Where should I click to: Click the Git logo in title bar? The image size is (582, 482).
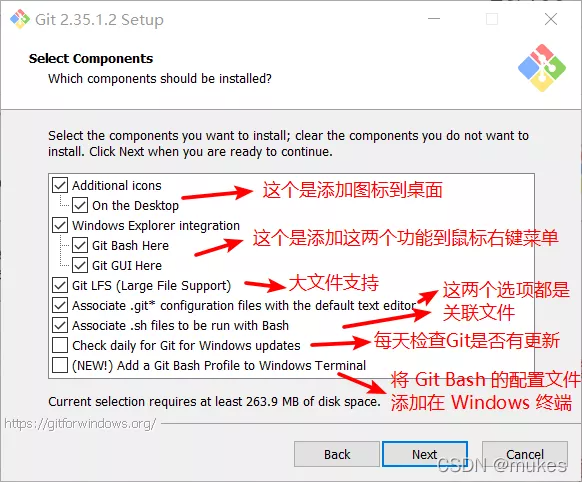tap(20, 19)
